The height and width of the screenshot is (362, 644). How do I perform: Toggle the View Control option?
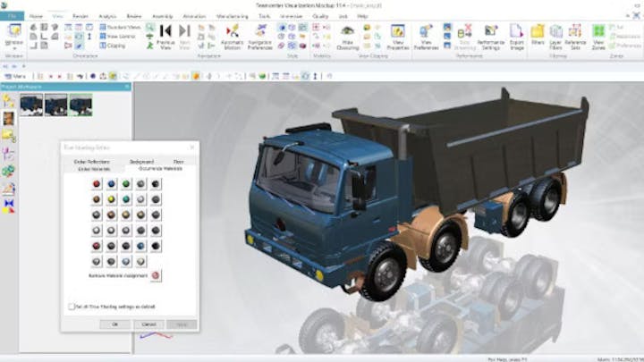117,36
